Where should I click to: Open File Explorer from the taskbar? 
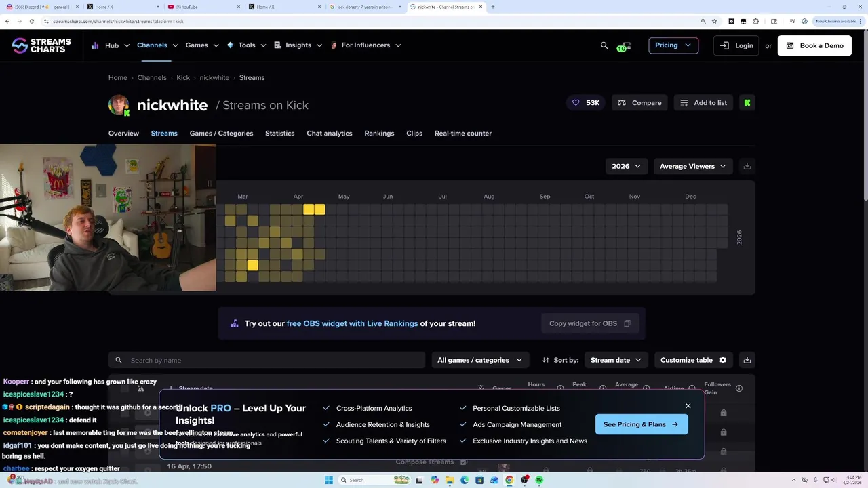(450, 480)
